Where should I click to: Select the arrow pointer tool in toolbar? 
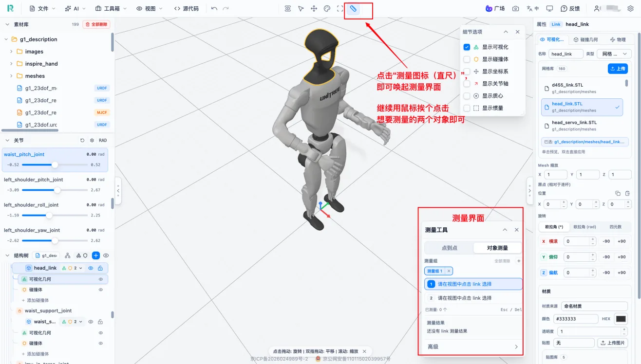point(301,9)
